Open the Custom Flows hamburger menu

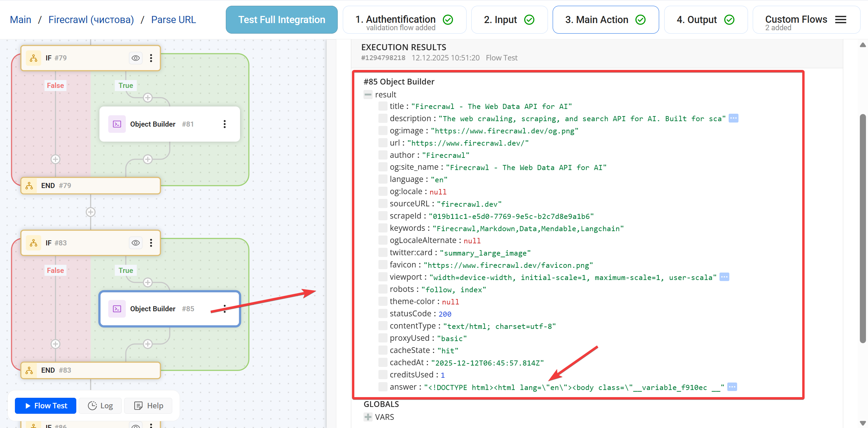pyautogui.click(x=841, y=19)
